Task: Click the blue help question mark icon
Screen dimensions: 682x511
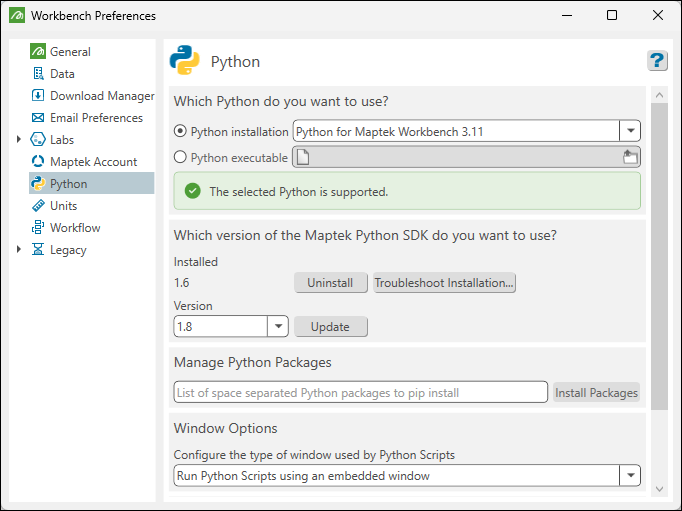Action: pyautogui.click(x=657, y=60)
